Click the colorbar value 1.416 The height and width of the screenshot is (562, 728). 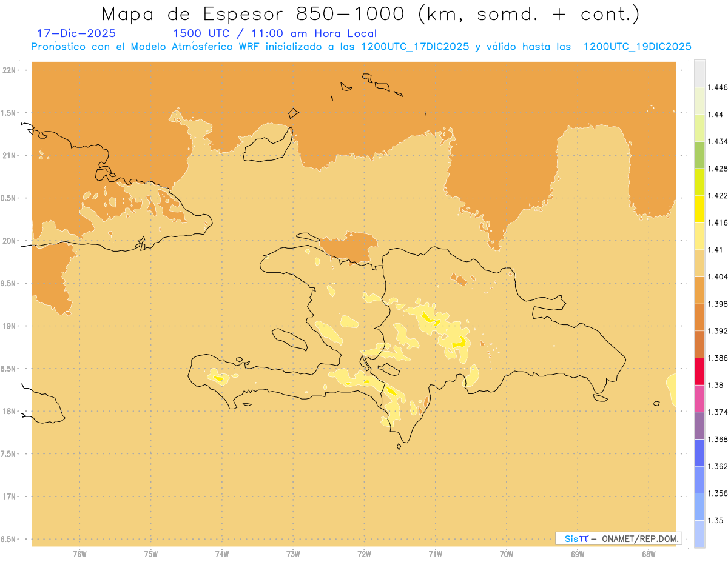pyautogui.click(x=718, y=222)
